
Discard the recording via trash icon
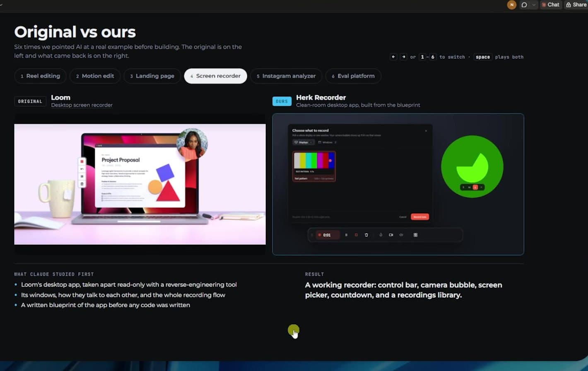pos(366,235)
